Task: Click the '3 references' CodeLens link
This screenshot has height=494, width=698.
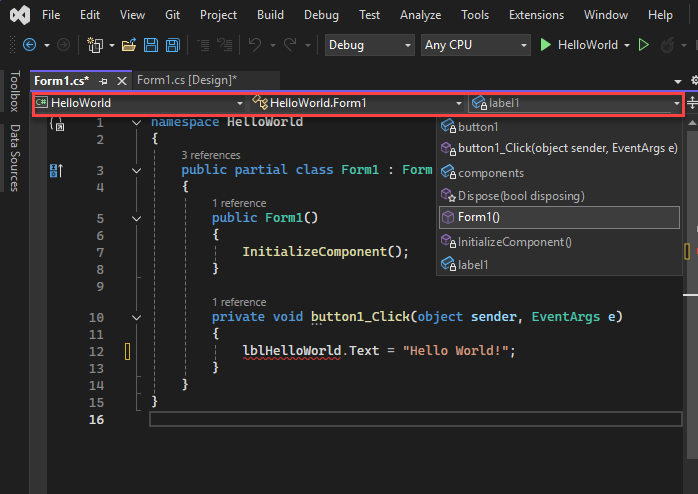Action: pyautogui.click(x=210, y=155)
